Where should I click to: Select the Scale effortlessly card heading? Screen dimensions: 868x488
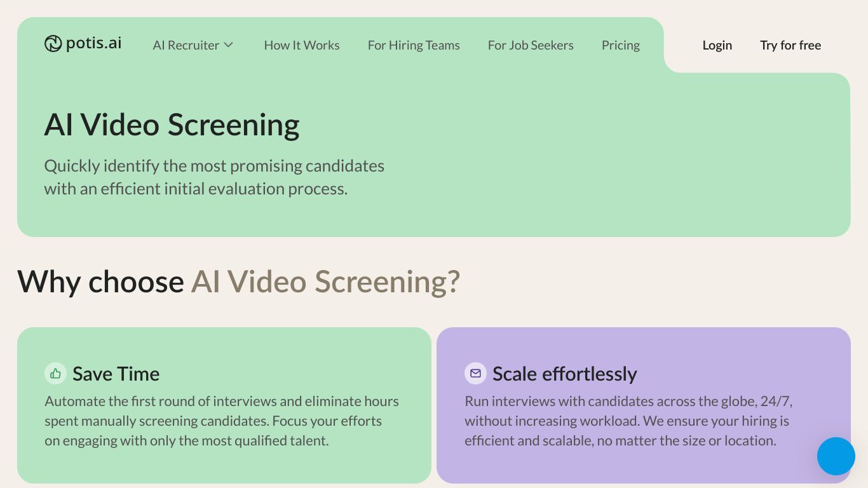pos(565,374)
